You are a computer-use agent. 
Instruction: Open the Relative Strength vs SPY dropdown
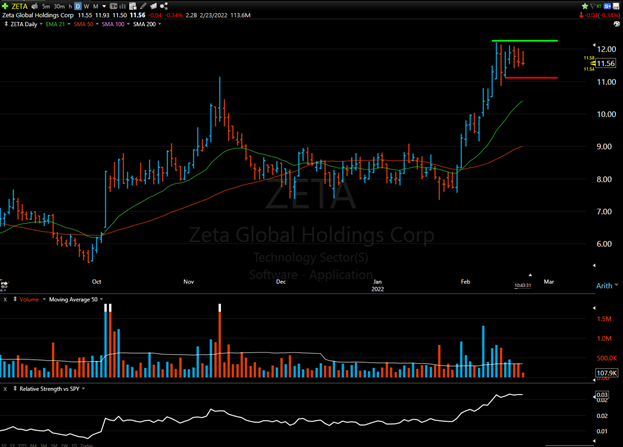click(x=83, y=389)
